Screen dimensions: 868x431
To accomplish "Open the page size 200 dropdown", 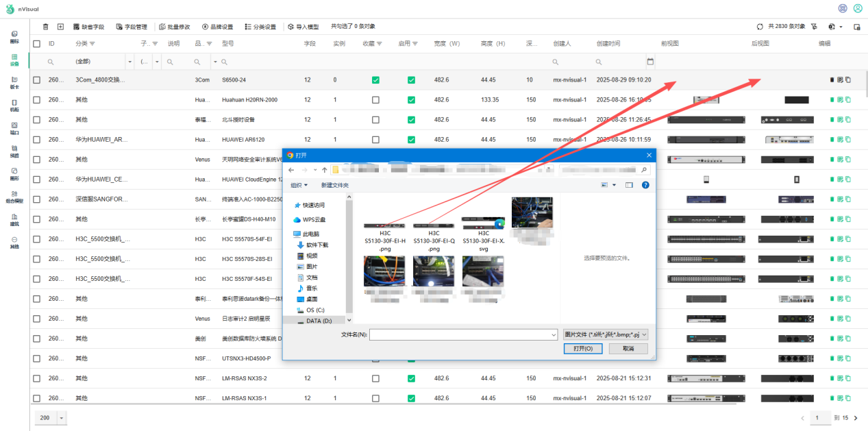I will point(62,418).
